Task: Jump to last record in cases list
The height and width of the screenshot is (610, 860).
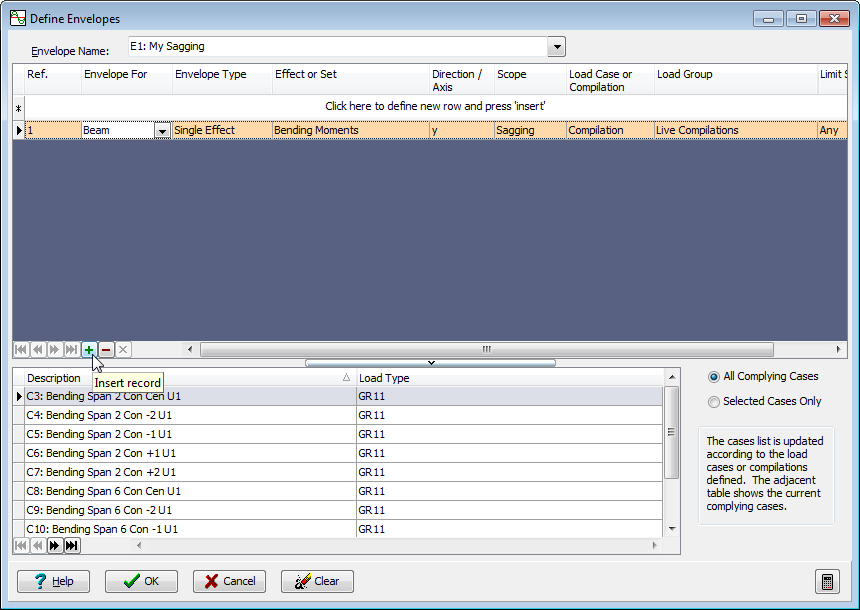Action: tap(72, 545)
